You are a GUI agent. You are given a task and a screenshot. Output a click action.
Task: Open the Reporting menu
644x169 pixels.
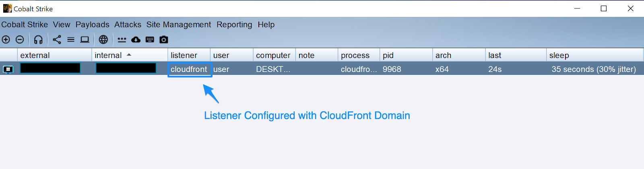pyautogui.click(x=234, y=25)
